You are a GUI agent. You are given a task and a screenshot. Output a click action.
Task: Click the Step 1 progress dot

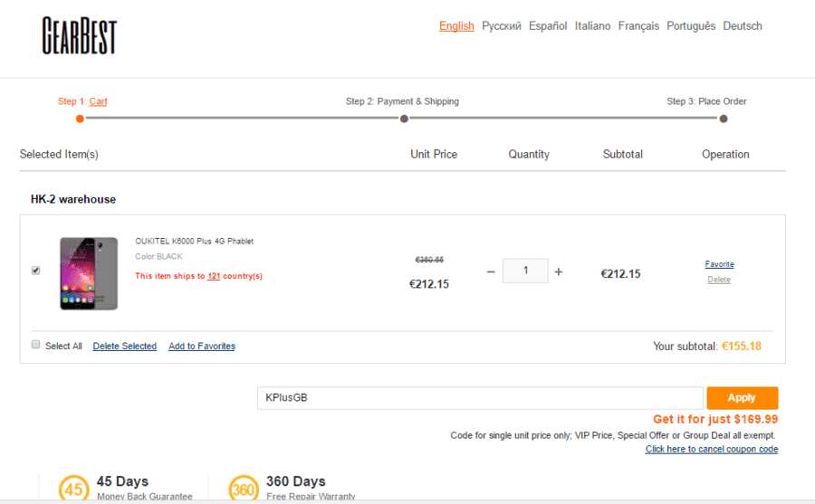pyautogui.click(x=80, y=119)
